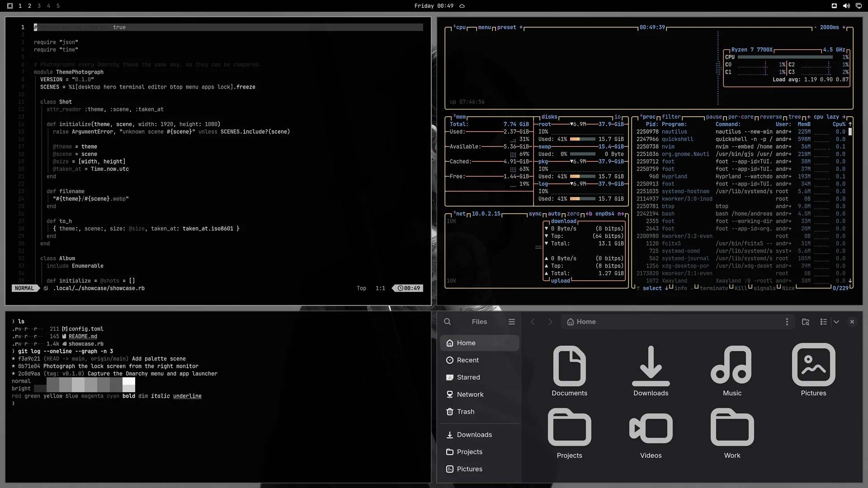868x488 pixels.
Task: Select Starred in Files sidebar
Action: pos(480,377)
